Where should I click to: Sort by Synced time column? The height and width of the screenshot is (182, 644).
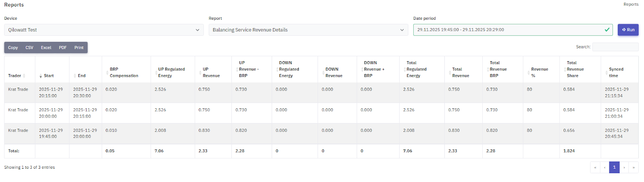616,72
